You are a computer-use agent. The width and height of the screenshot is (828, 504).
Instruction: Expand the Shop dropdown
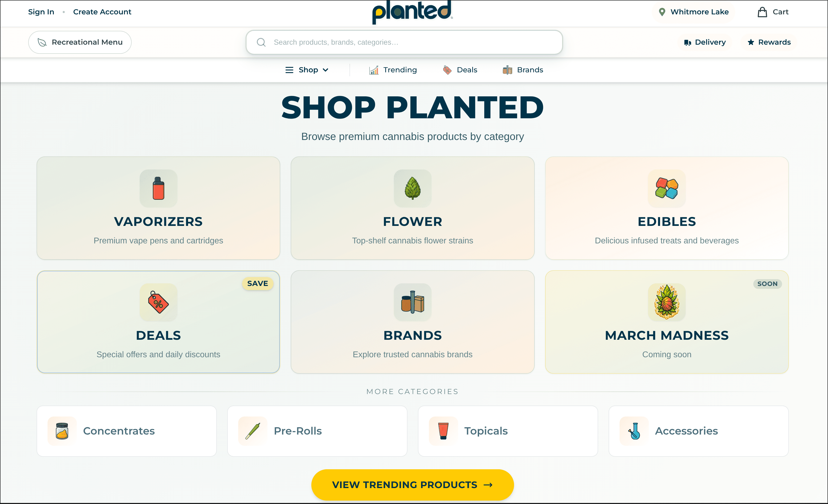tap(307, 69)
